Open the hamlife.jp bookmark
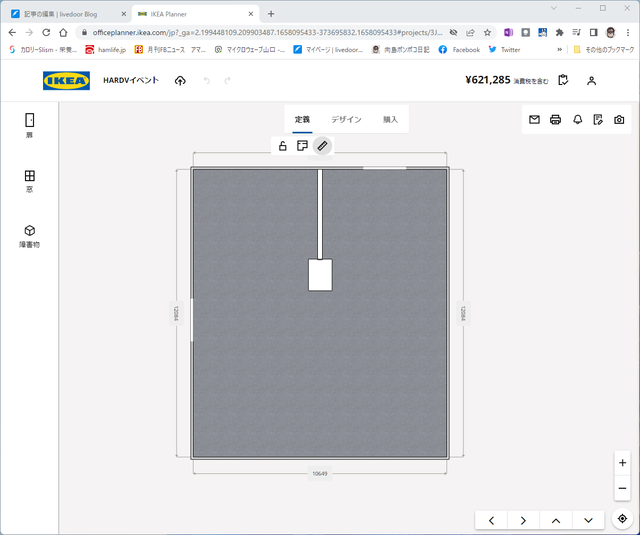The height and width of the screenshot is (535, 640). click(106, 49)
